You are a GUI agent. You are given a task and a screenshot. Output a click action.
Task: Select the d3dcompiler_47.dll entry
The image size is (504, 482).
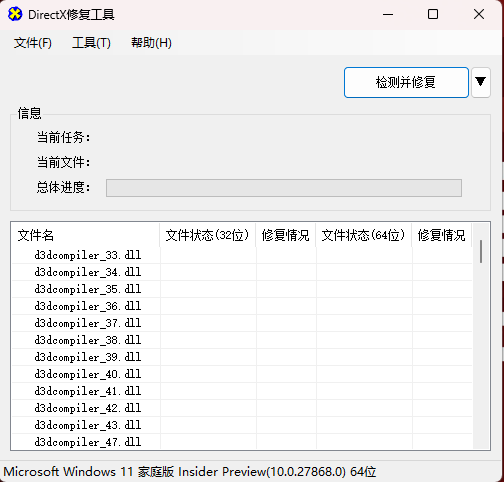coord(88,442)
